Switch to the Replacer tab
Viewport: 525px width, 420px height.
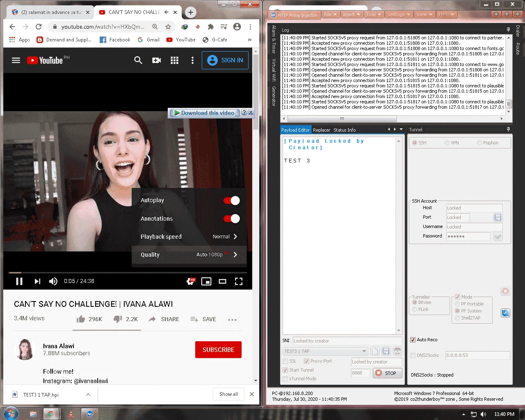322,130
